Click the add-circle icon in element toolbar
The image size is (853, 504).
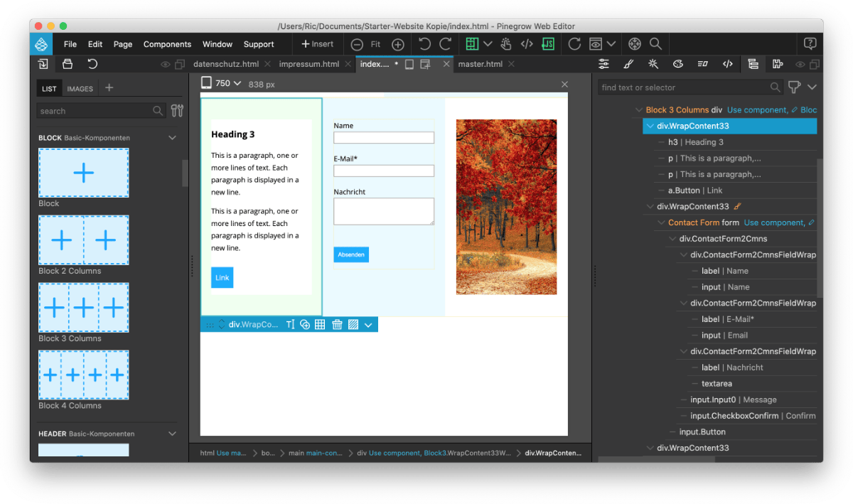point(305,324)
